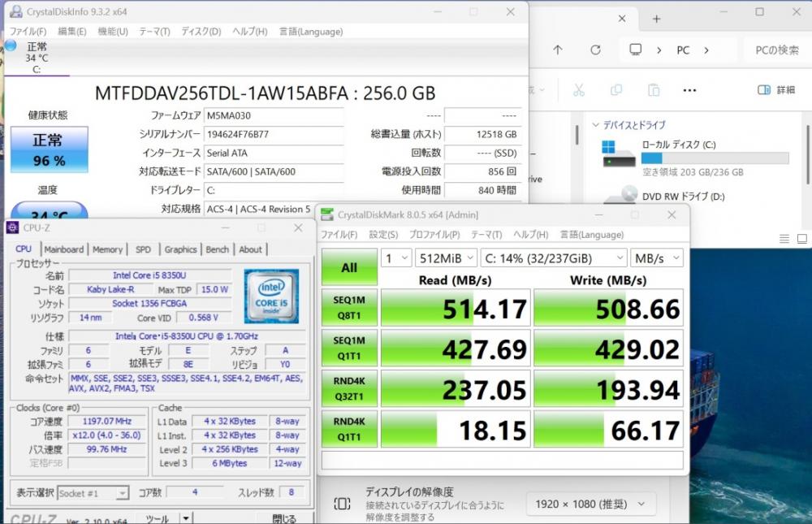
Task: Open the arrow beside ツール in CPU-Z
Action: click(185, 518)
